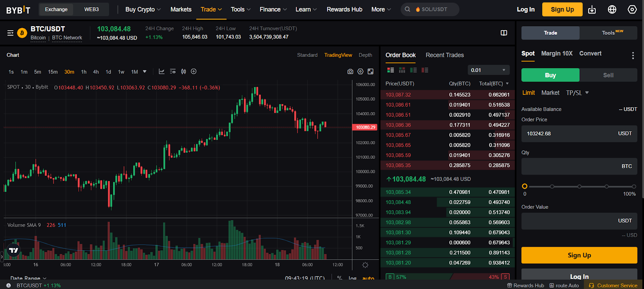
Task: Open Rewards Hub in top navigation
Action: point(345,9)
